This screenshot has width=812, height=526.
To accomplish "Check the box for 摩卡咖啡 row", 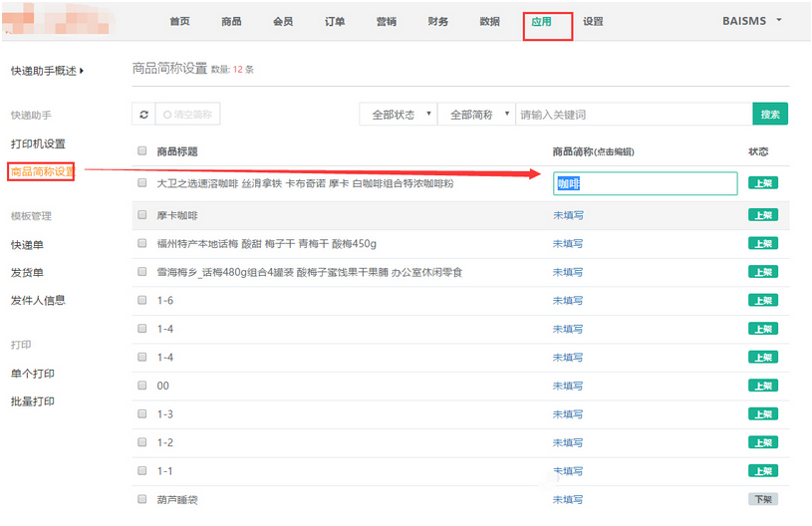I will point(141,215).
